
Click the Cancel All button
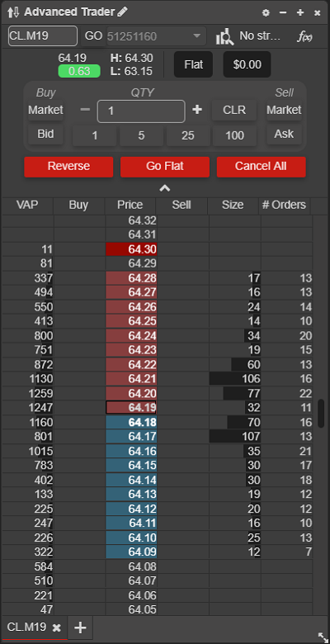coord(261,166)
